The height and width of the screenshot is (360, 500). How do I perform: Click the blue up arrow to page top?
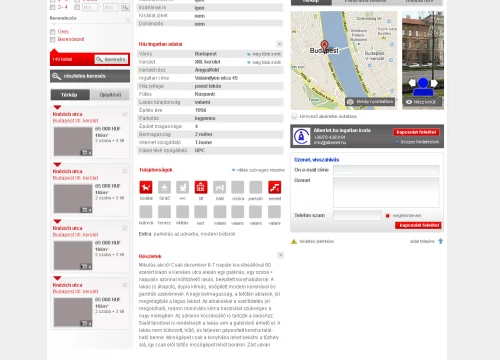(441, 241)
